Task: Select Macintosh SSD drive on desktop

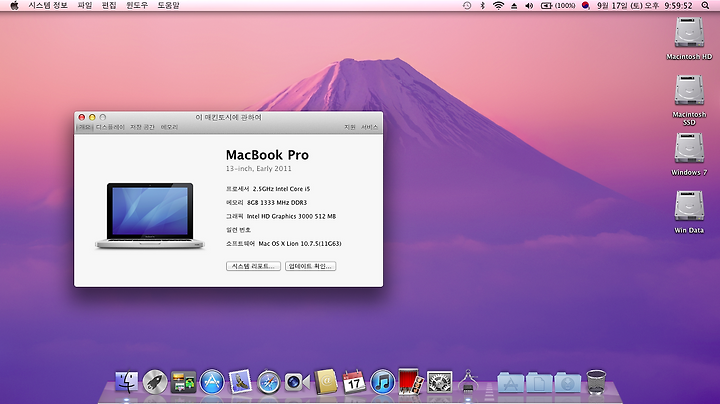Action: coord(689,91)
